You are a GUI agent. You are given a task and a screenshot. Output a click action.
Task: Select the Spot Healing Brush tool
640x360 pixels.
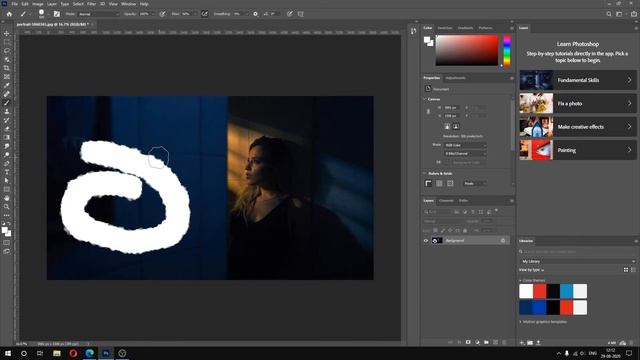pos(7,94)
